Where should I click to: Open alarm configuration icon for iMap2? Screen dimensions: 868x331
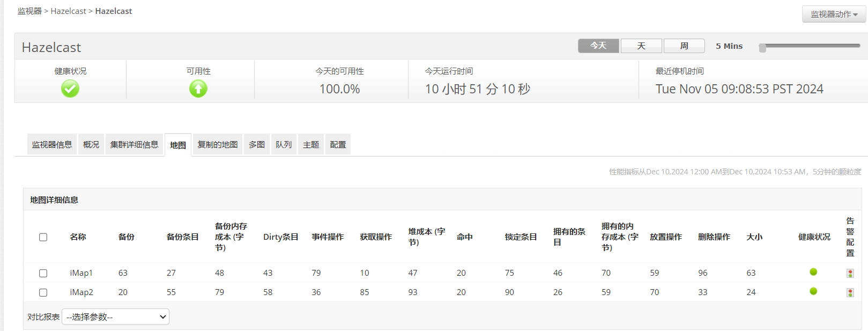click(x=850, y=293)
